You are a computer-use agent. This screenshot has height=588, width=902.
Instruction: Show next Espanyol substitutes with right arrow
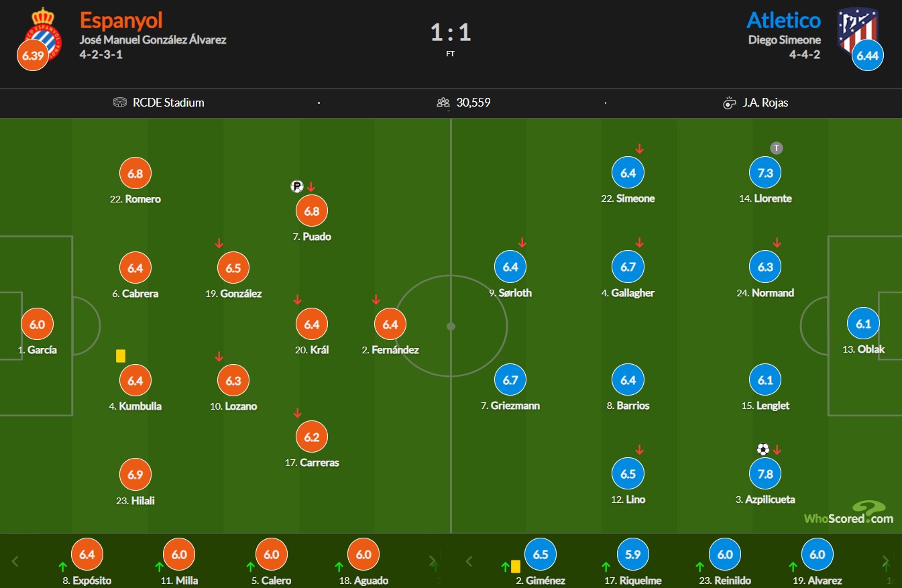[x=433, y=561]
